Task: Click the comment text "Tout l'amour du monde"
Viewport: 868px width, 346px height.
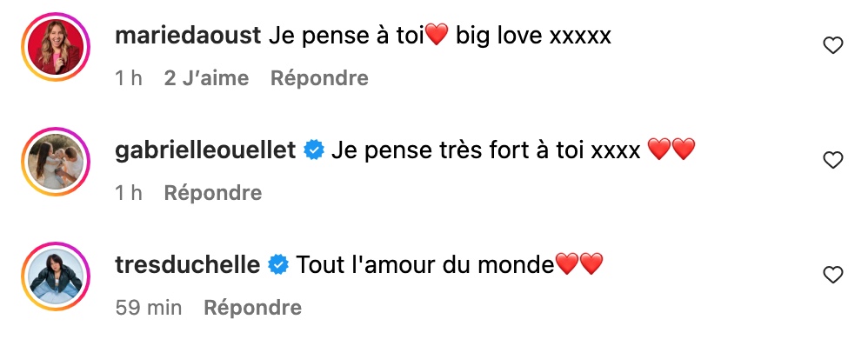Action: [x=425, y=265]
